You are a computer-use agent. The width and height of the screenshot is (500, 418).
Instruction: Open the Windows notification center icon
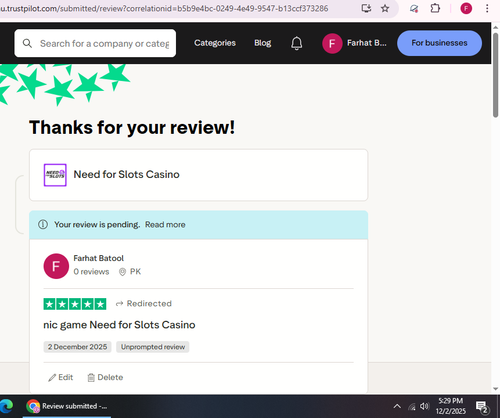pyautogui.click(x=482, y=407)
